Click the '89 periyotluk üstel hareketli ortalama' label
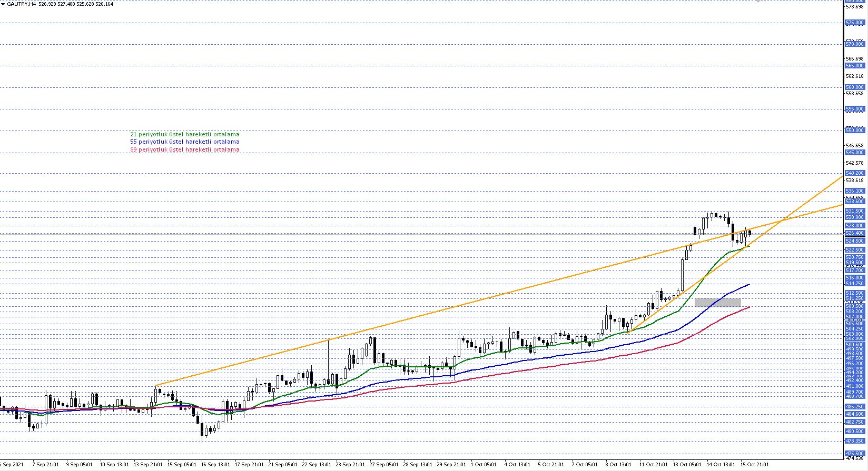Screen dimensions: 868x471 (184, 149)
